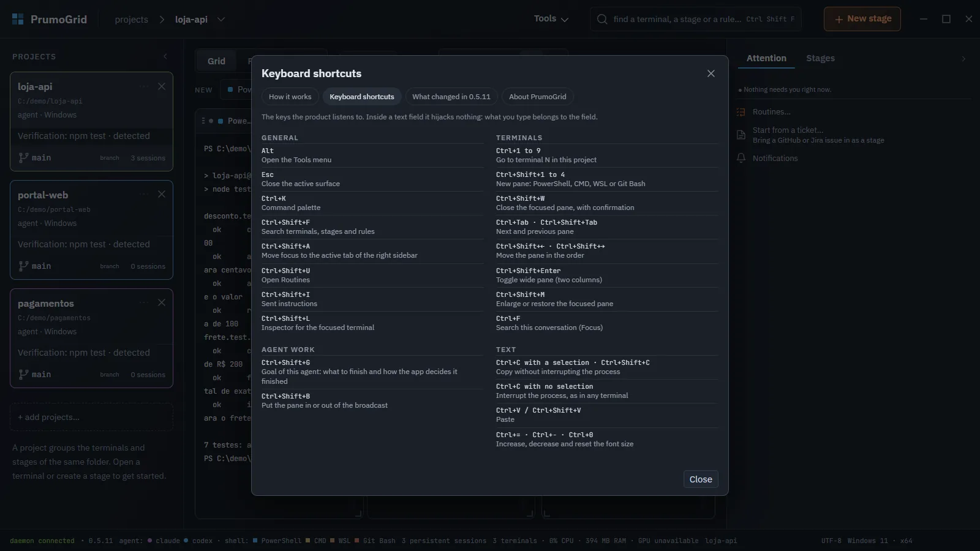
Task: Click 0 sessions on portal-web card
Action: click(x=148, y=266)
